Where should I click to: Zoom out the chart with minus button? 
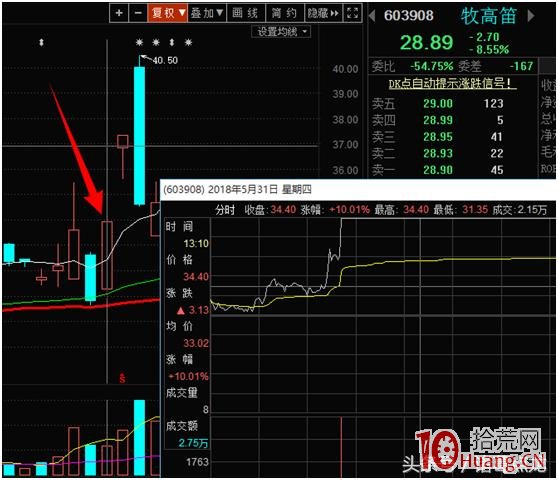coord(138,13)
